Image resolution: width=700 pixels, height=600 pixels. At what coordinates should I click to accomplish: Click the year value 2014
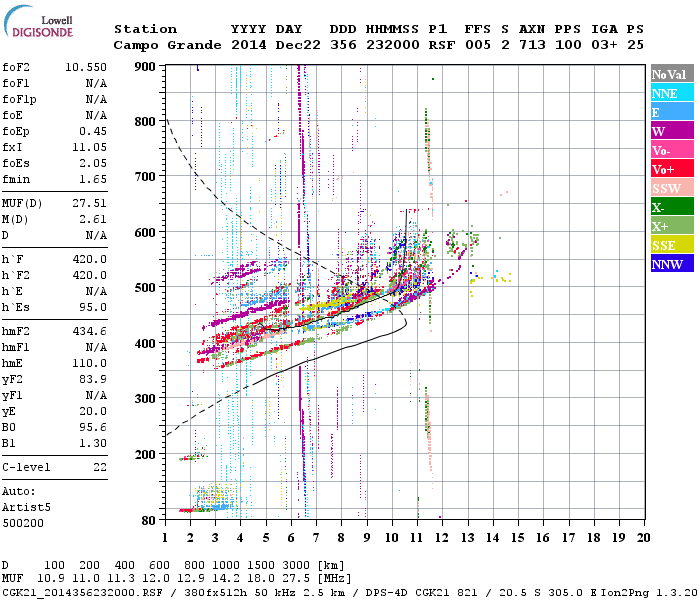coord(249,45)
